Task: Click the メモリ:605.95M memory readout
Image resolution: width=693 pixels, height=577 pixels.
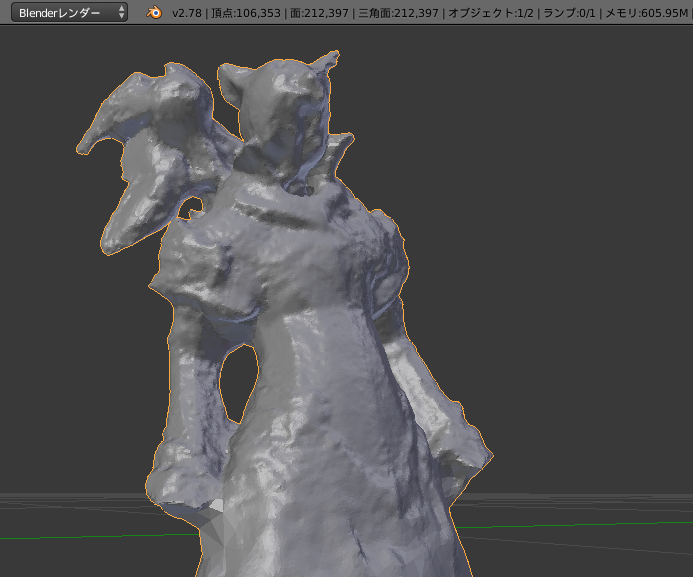Action: (646, 13)
